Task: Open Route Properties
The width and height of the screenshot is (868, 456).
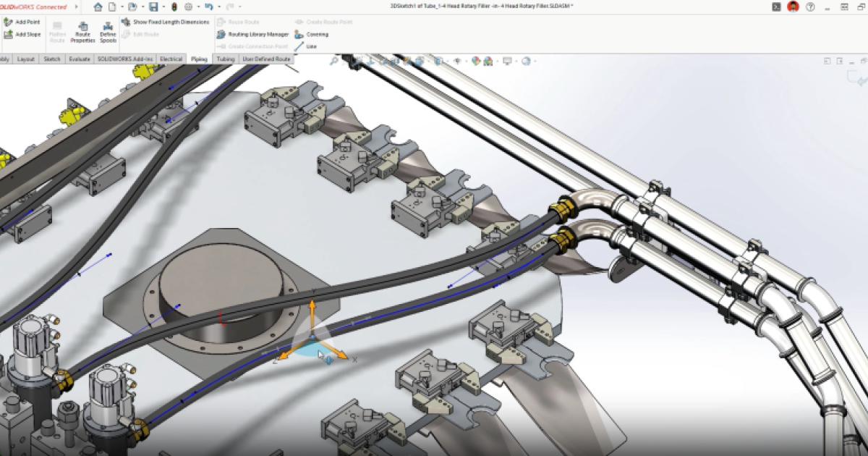Action: [x=83, y=33]
